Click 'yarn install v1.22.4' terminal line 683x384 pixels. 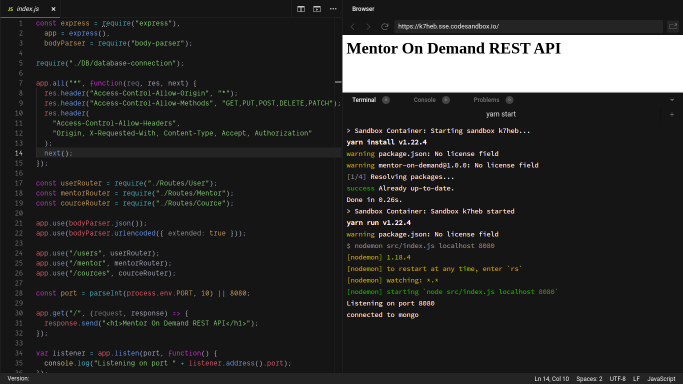tap(386, 142)
